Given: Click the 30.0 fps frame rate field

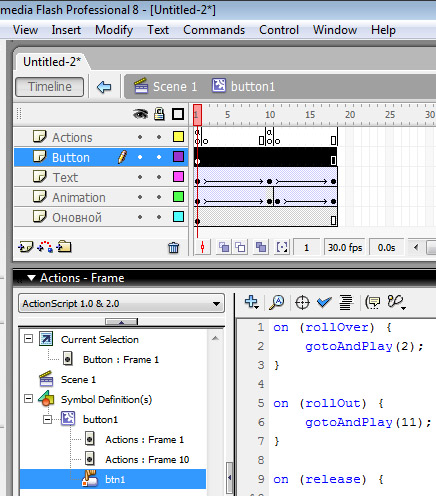Looking at the screenshot, I should click(345, 247).
